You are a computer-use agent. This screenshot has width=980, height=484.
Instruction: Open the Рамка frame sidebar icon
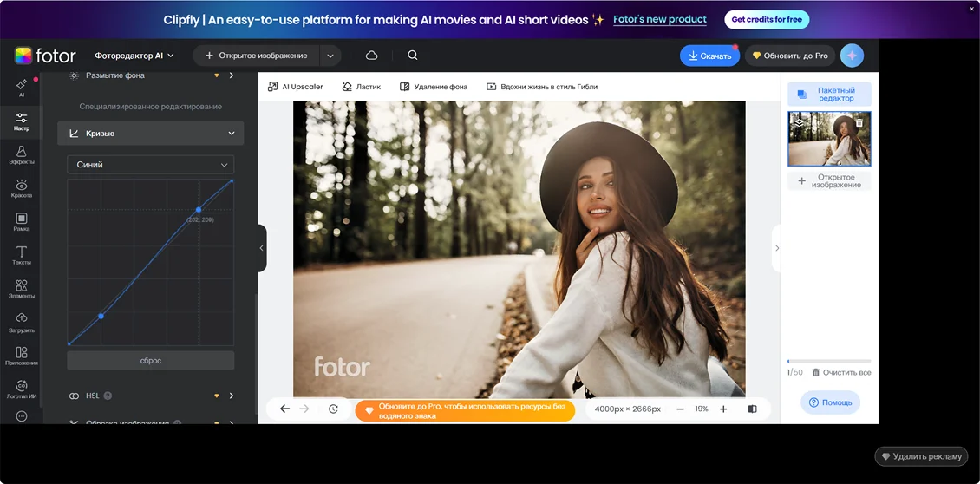(x=22, y=222)
